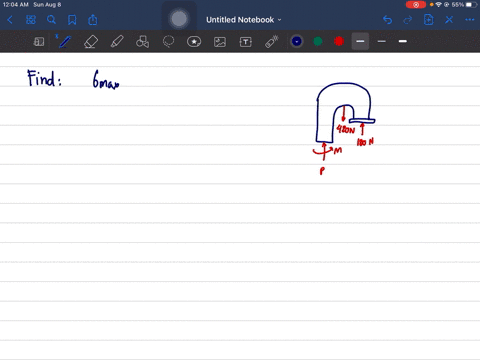
Task: Choose the red pen color
Action: coord(339,41)
